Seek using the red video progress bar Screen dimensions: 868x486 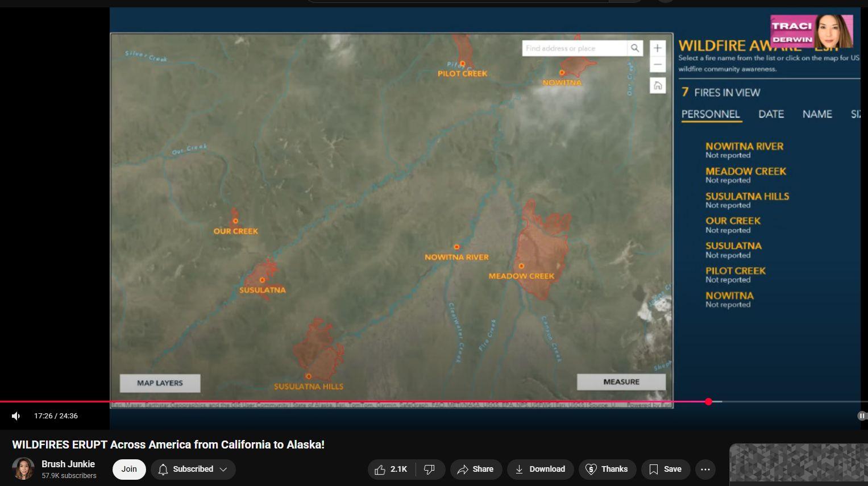point(354,402)
